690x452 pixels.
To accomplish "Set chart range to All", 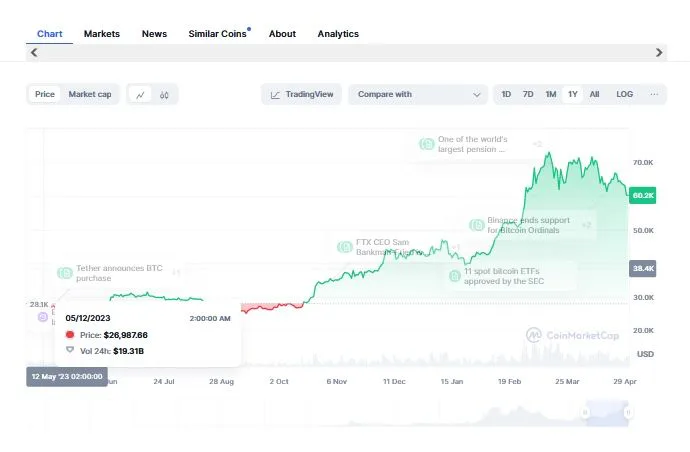I will pyautogui.click(x=594, y=94).
